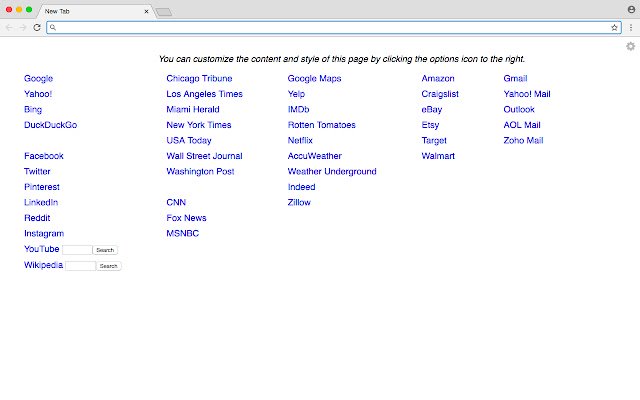The image size is (640, 400).
Task: Go to Target
Action: (x=434, y=140)
